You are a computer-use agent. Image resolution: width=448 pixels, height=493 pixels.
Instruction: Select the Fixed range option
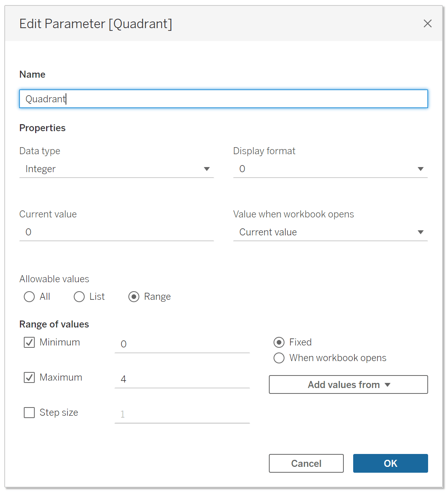[x=279, y=342]
